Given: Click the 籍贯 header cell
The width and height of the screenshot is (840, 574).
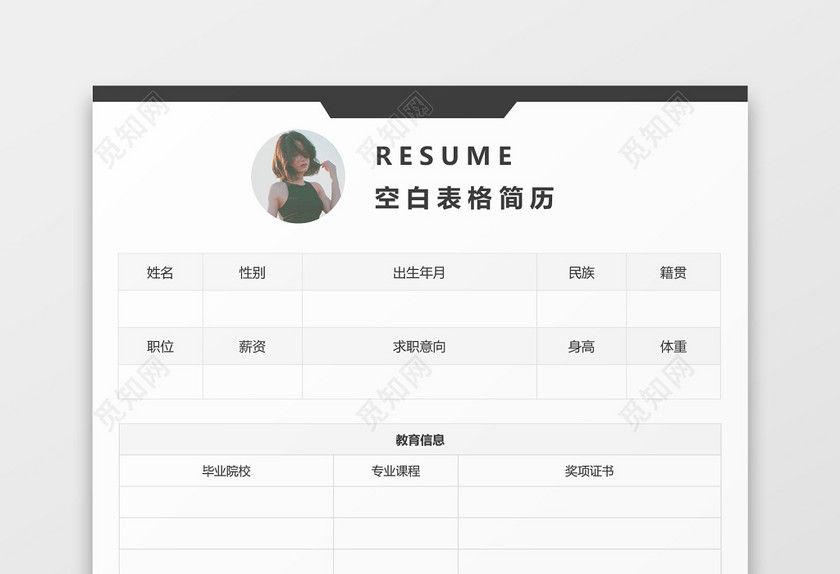Looking at the screenshot, I should (x=673, y=272).
